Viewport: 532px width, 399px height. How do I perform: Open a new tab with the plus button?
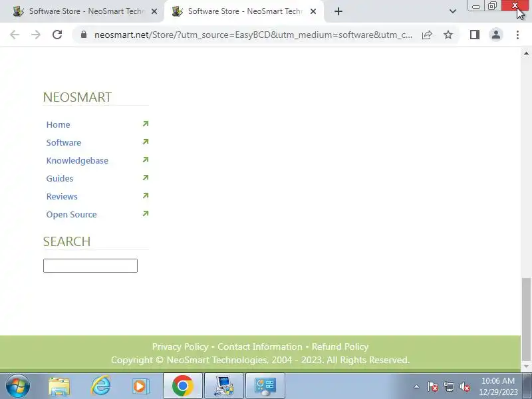[x=338, y=11]
